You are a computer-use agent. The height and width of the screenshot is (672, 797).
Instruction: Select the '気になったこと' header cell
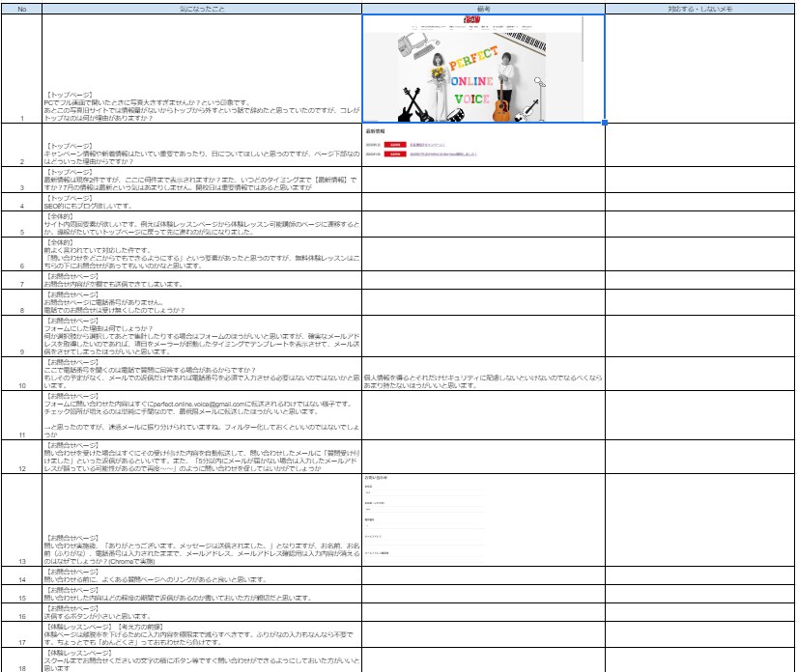[202, 9]
